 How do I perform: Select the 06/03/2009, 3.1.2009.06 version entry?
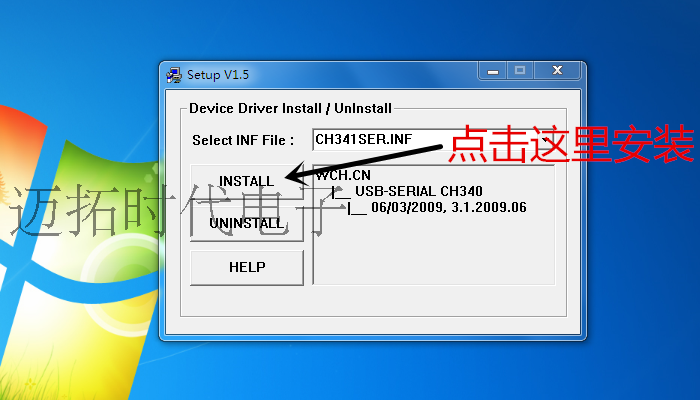coord(449,207)
